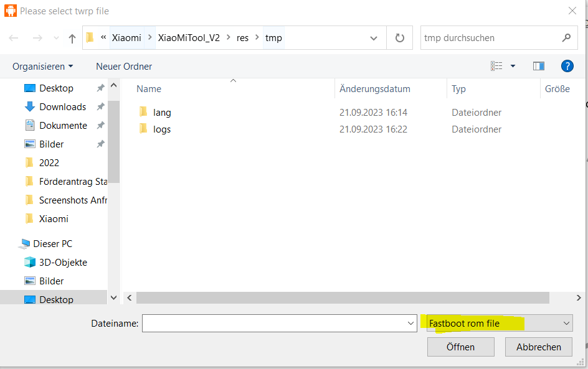Screen dimensions: 588x369
Task: Open the Organisieren menu
Action: 42,66
